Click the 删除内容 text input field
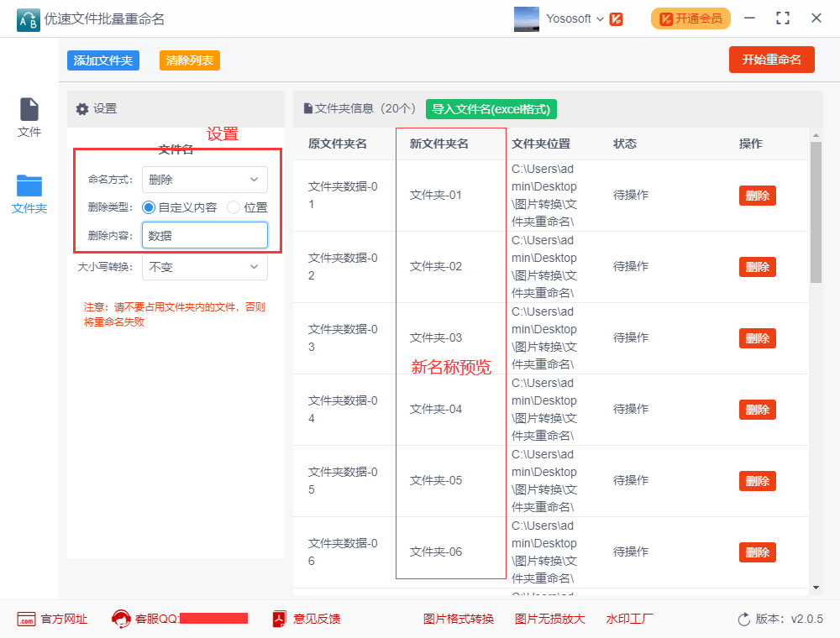 204,236
